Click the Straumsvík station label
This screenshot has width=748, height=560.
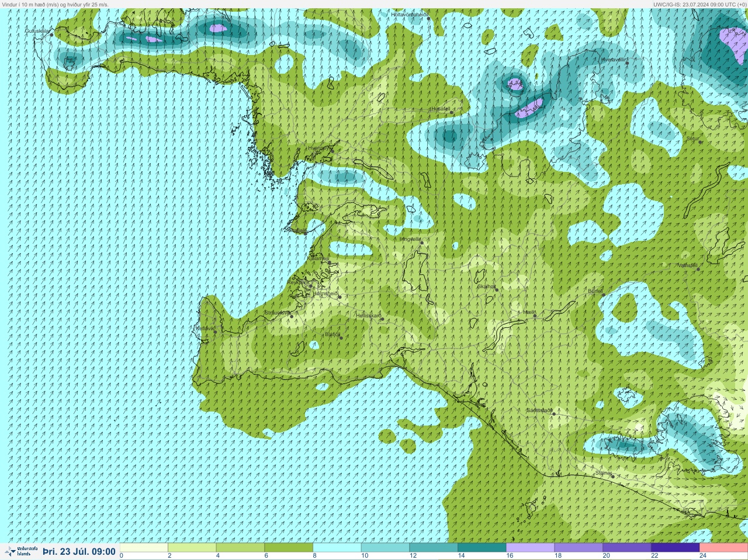[277, 313]
